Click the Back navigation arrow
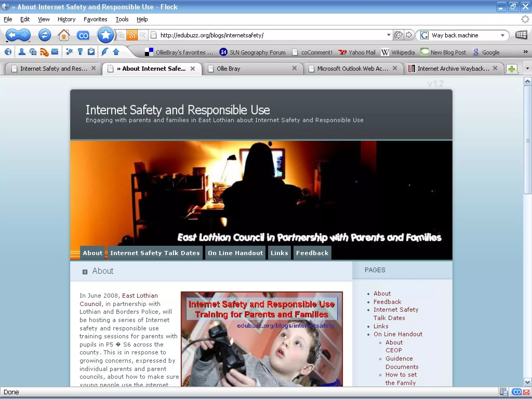The height and width of the screenshot is (399, 532). point(12,35)
